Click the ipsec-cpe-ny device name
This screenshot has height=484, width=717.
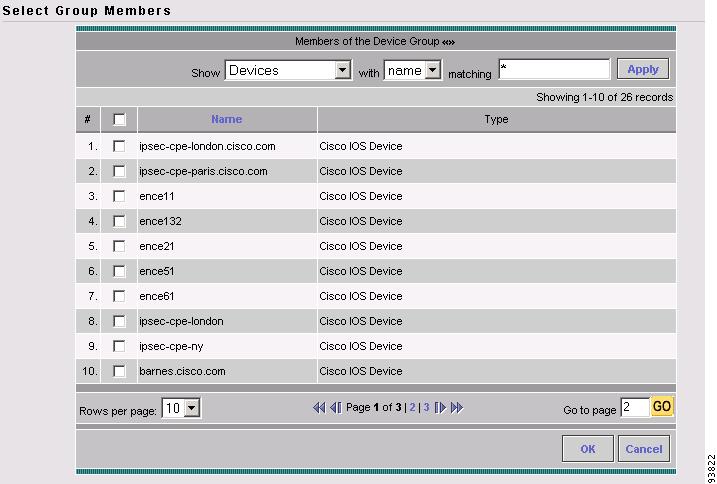(x=171, y=347)
